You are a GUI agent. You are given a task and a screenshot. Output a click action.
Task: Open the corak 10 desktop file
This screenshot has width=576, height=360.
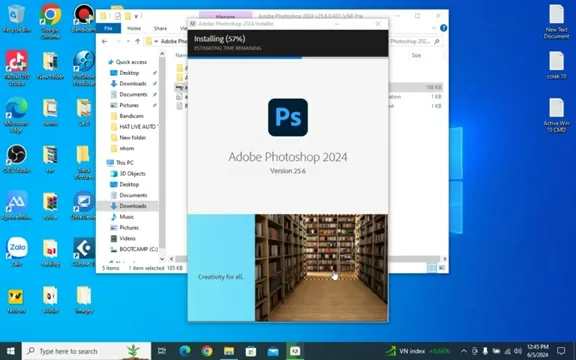(557, 65)
